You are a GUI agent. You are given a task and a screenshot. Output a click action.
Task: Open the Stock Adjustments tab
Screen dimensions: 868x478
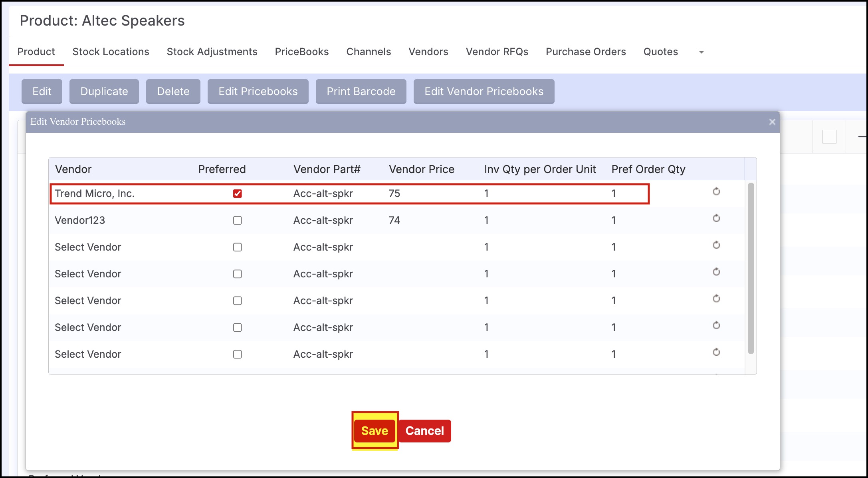[x=212, y=52]
